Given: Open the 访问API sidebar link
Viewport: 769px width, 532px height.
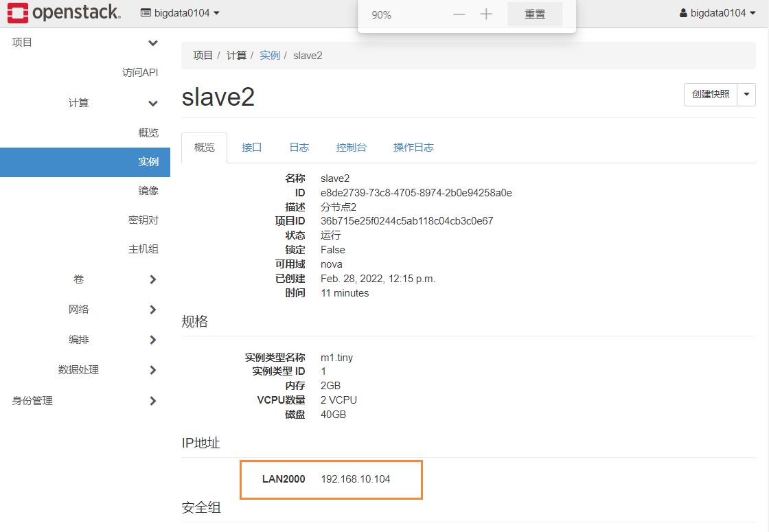Looking at the screenshot, I should 140,73.
